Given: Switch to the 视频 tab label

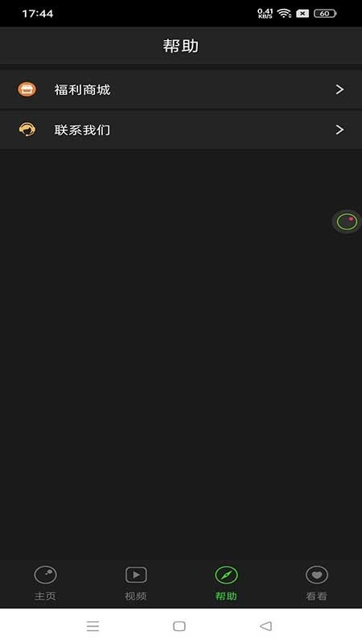Looking at the screenshot, I should [136, 596].
